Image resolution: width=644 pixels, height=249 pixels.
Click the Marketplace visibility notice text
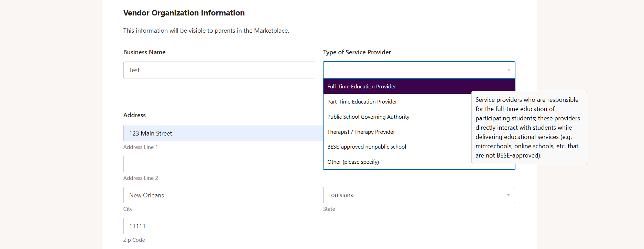206,31
